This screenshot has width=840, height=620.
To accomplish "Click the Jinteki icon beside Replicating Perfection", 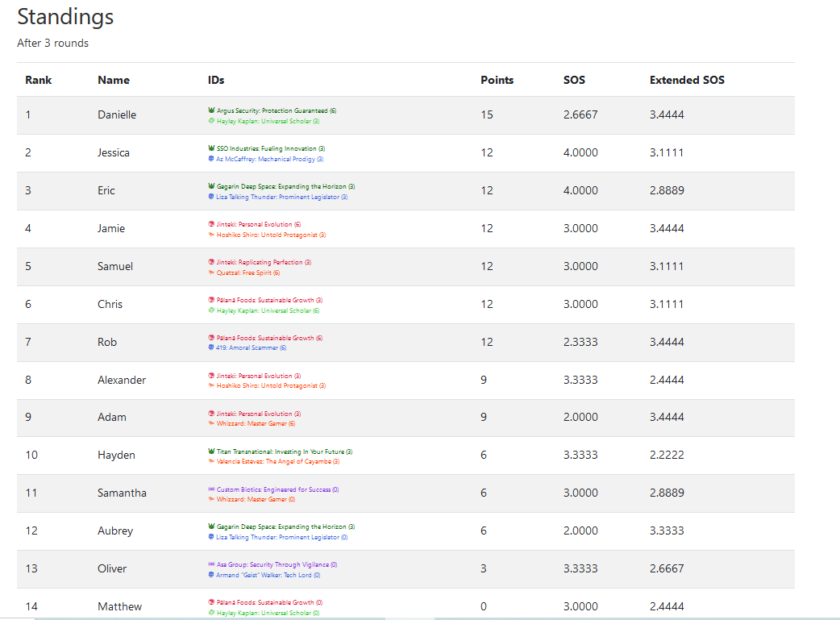I will [x=211, y=262].
